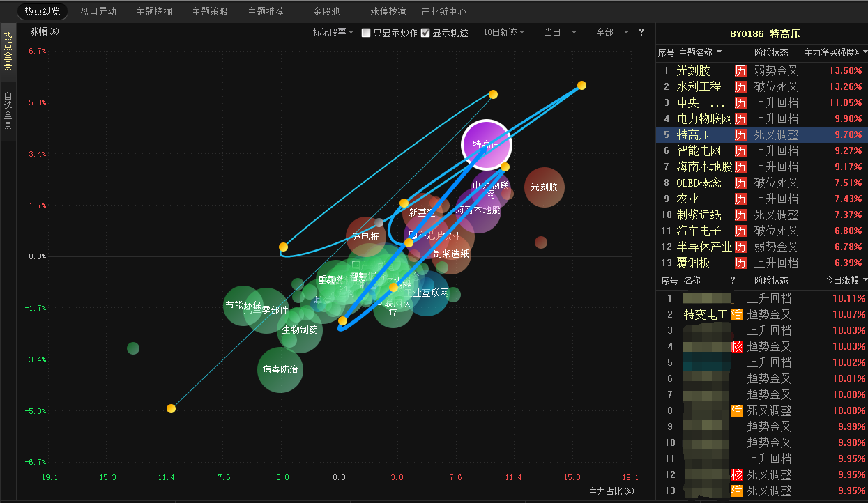
Task: Enable the 只显示炒作 checkbox
Action: (x=366, y=33)
